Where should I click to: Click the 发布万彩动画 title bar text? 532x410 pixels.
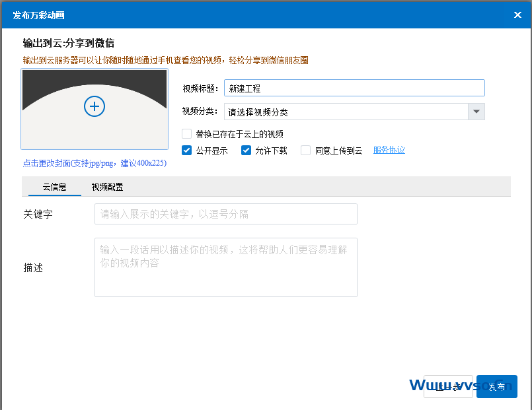(x=39, y=15)
